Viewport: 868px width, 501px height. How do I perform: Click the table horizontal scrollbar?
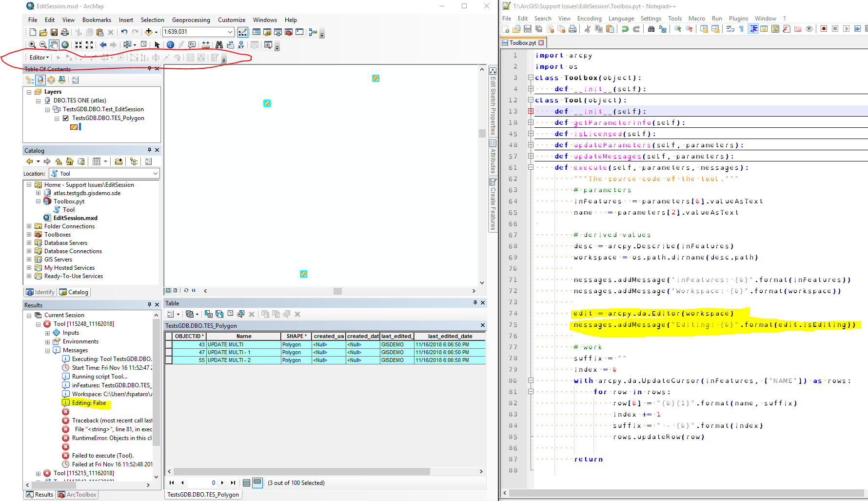(x=301, y=472)
